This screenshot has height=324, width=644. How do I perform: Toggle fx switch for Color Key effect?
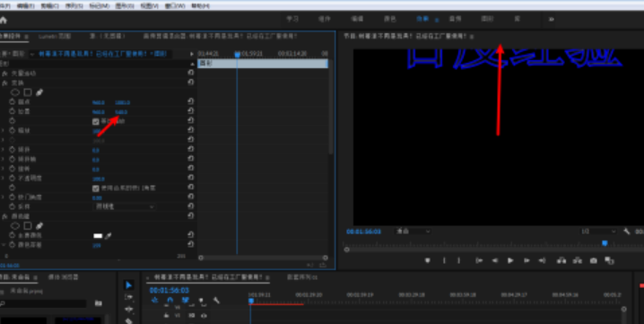(x=4, y=216)
